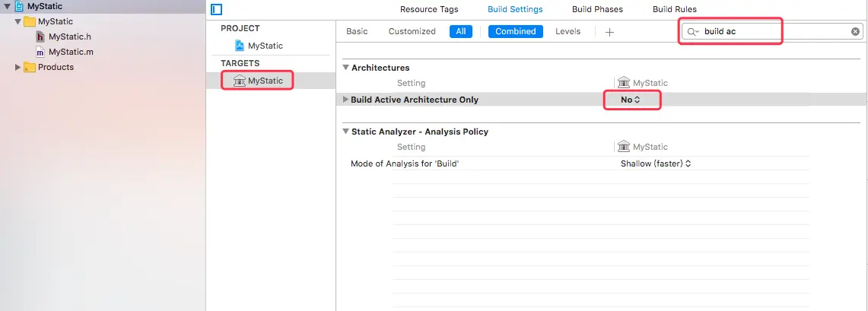This screenshot has width=868, height=311.
Task: Select Mode of Analysis for 'Build' row
Action: point(574,163)
